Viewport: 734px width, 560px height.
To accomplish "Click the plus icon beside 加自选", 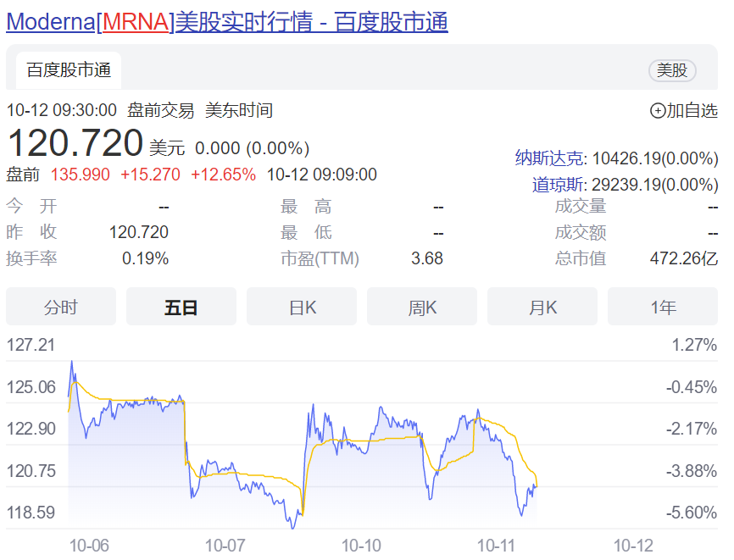I will (x=658, y=110).
